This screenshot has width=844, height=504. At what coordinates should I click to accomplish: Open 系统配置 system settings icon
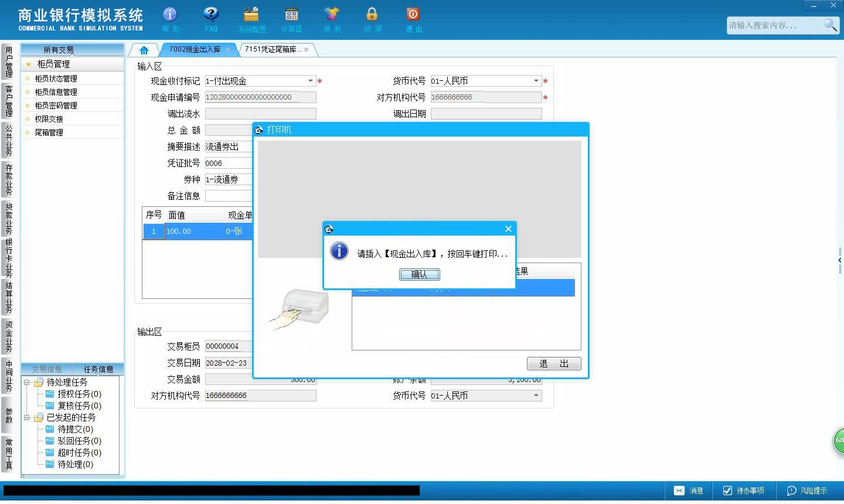tap(251, 14)
